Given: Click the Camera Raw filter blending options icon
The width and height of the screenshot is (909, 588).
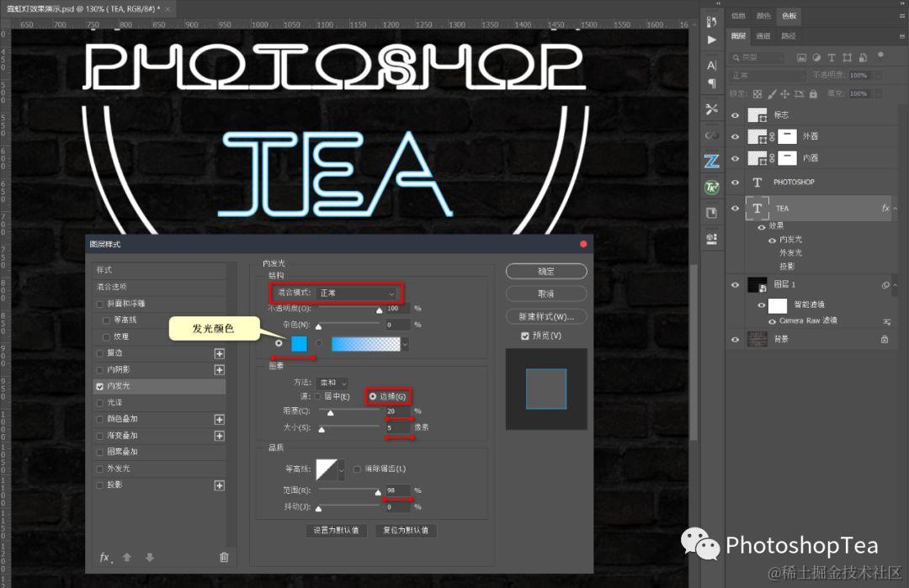Looking at the screenshot, I should (886, 321).
